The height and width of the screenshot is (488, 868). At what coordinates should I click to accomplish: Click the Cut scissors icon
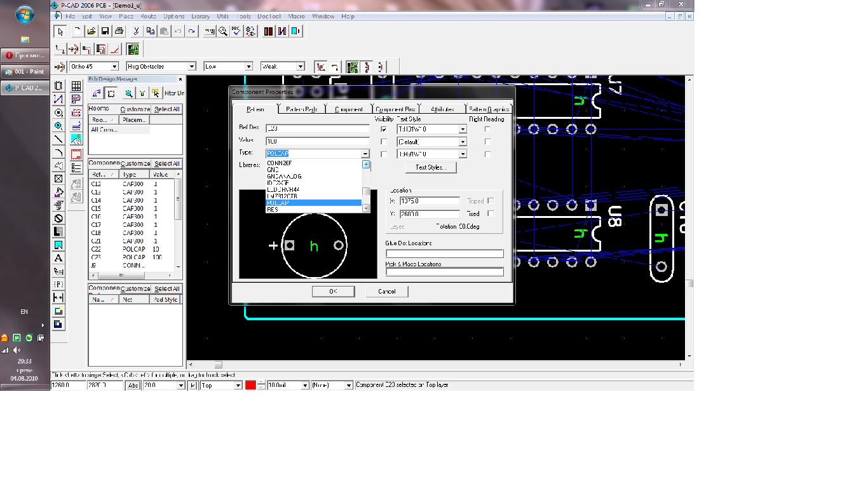click(136, 31)
